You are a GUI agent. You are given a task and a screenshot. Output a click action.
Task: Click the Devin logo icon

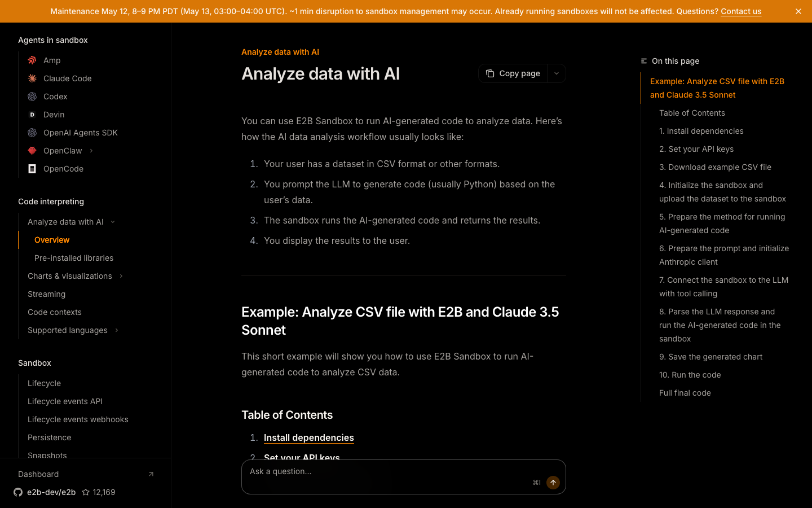click(x=32, y=115)
